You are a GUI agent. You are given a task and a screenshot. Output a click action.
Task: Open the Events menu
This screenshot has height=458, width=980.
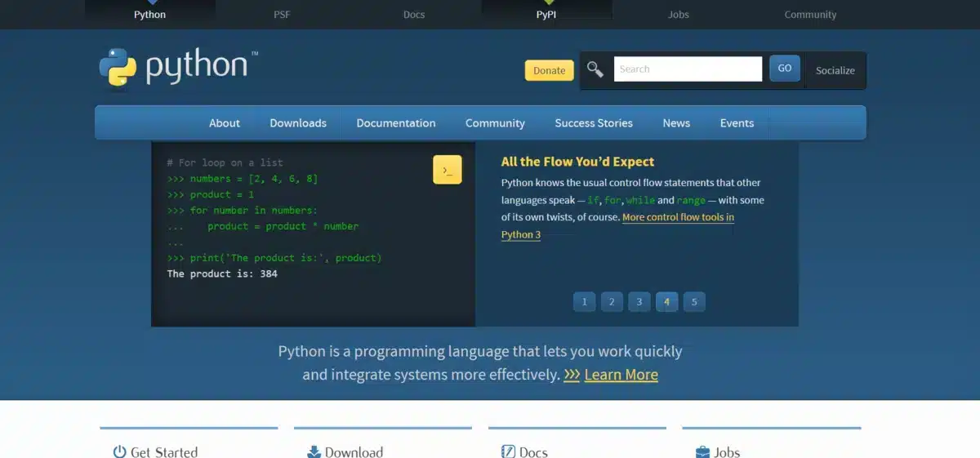[x=737, y=123]
